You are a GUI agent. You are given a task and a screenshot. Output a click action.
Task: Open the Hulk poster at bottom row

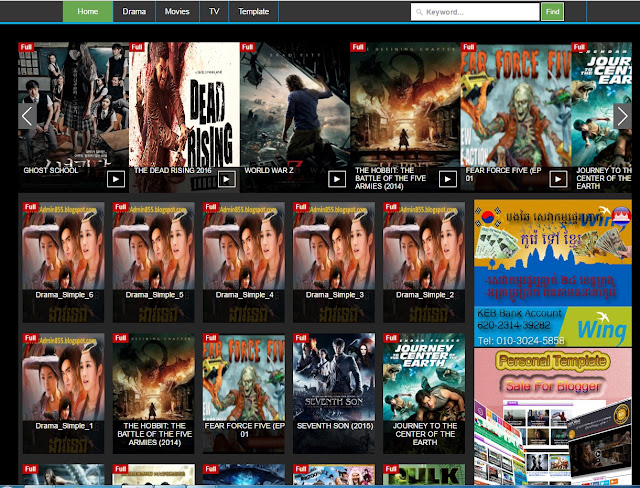point(424,475)
